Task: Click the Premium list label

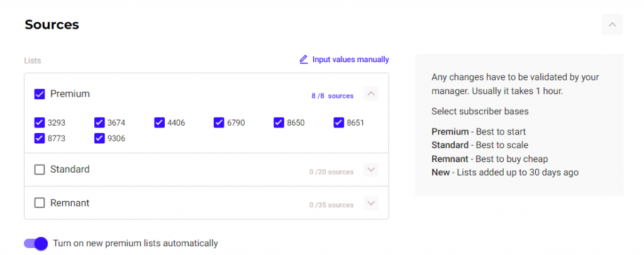Action: [x=70, y=94]
